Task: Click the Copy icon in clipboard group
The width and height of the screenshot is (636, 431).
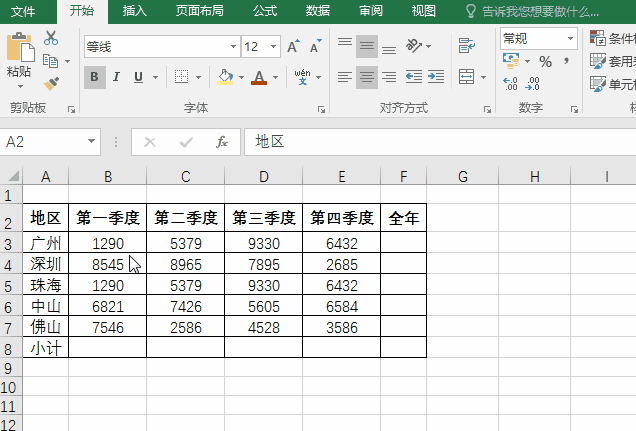Action: (x=51, y=61)
